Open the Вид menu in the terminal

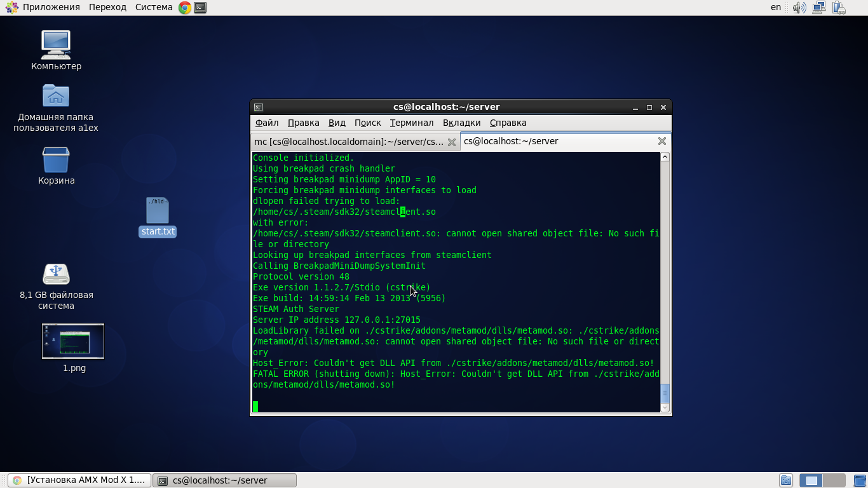point(337,123)
